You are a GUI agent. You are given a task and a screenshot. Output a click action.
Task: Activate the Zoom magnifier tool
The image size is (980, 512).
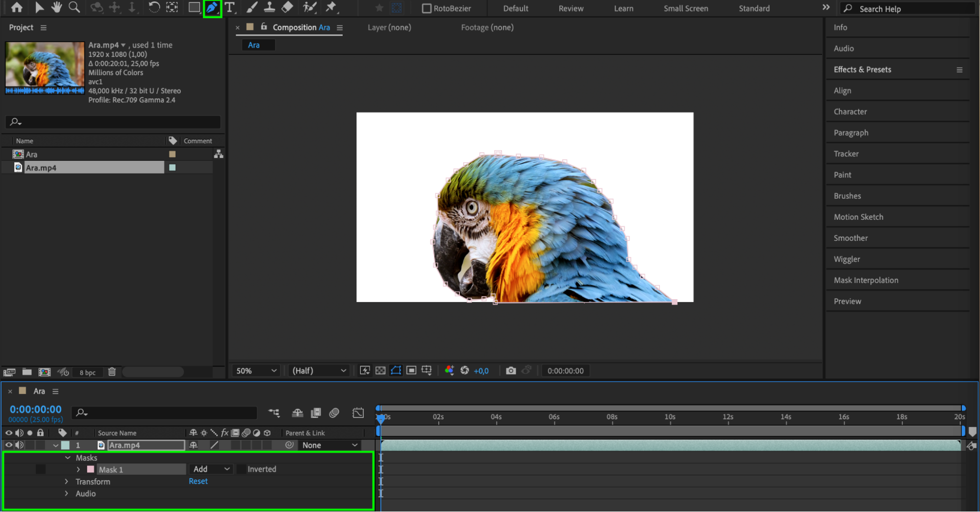(74, 8)
